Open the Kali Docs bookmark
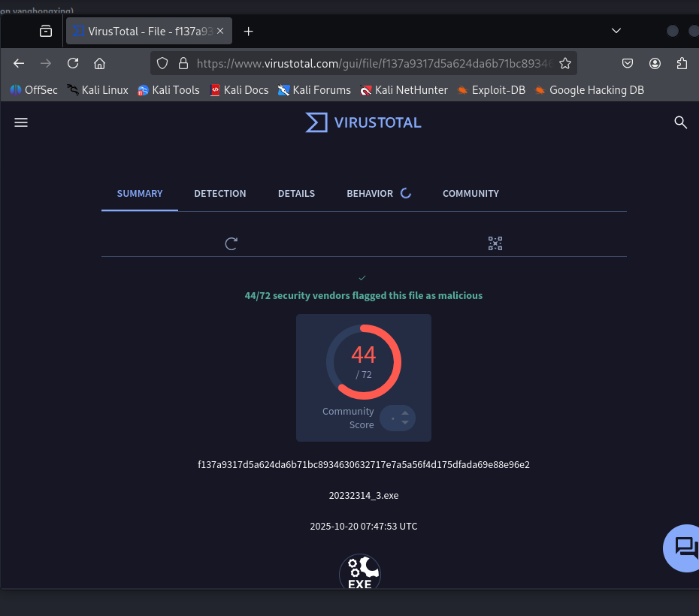Image resolution: width=699 pixels, height=616 pixels. (240, 90)
